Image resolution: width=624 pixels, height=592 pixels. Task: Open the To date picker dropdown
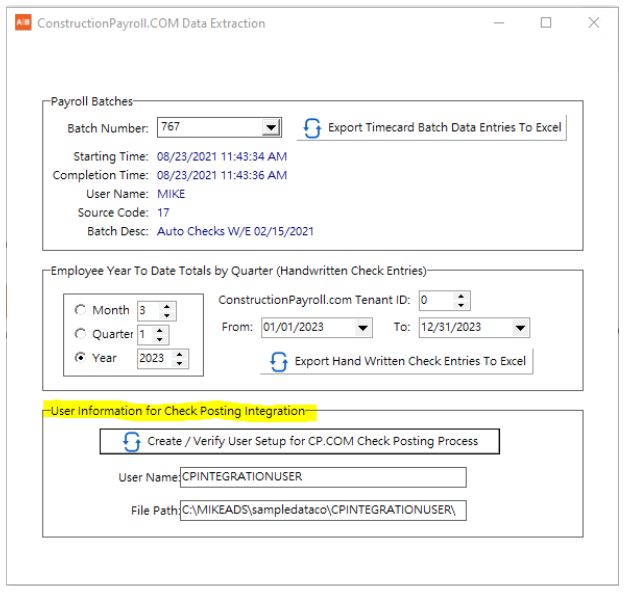pyautogui.click(x=520, y=328)
